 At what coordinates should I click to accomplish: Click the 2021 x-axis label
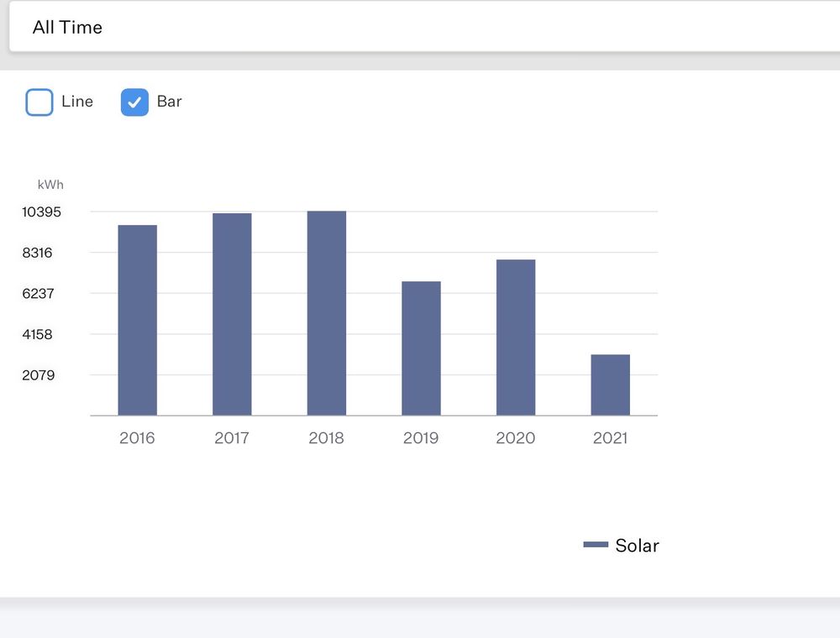[x=610, y=438]
